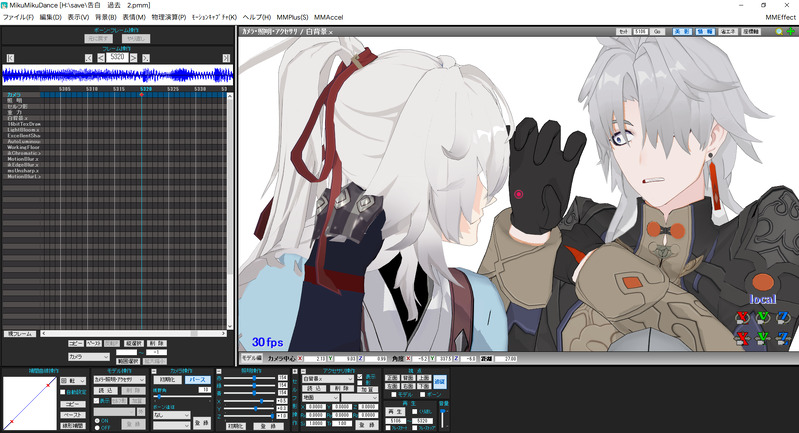Click the timeline vertical scrollbar up arrow

point(230,95)
